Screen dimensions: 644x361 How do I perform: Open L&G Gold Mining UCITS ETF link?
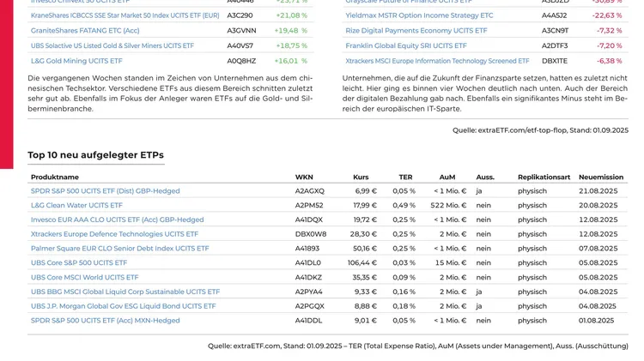pyautogui.click(x=76, y=61)
